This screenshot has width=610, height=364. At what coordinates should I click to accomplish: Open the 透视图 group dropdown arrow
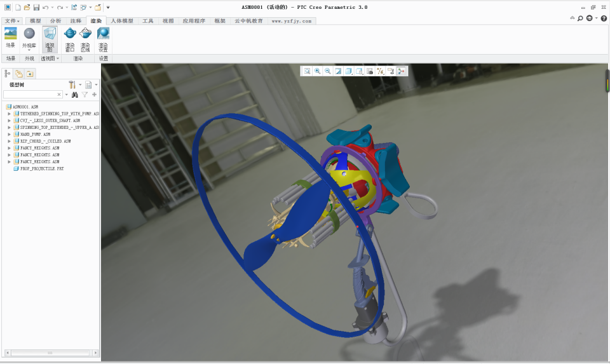[58, 58]
